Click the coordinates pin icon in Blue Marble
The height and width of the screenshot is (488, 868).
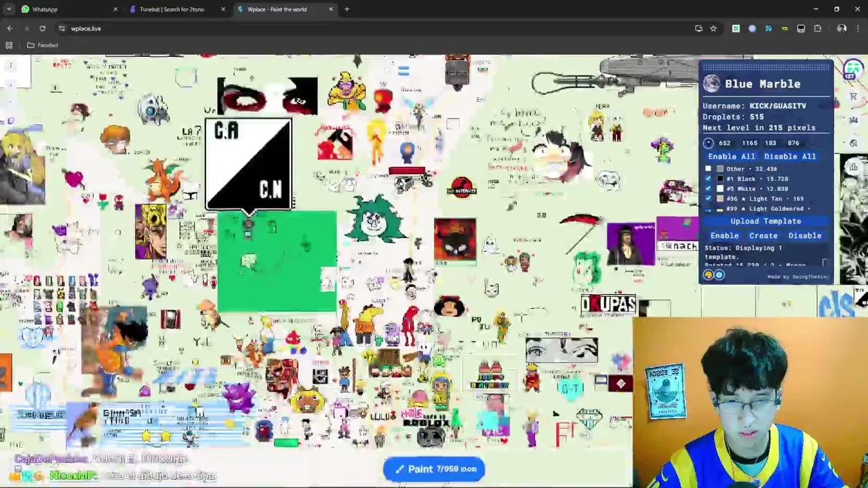[x=708, y=143]
